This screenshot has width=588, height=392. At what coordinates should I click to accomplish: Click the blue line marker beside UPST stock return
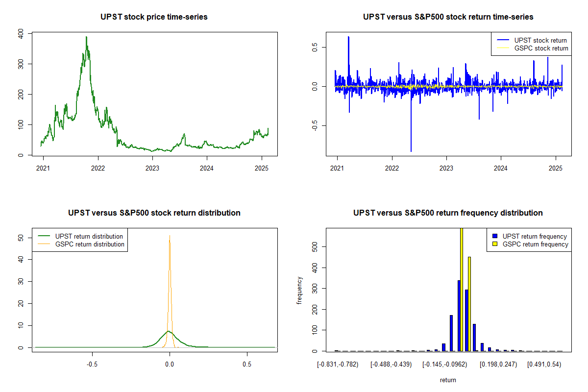[502, 40]
